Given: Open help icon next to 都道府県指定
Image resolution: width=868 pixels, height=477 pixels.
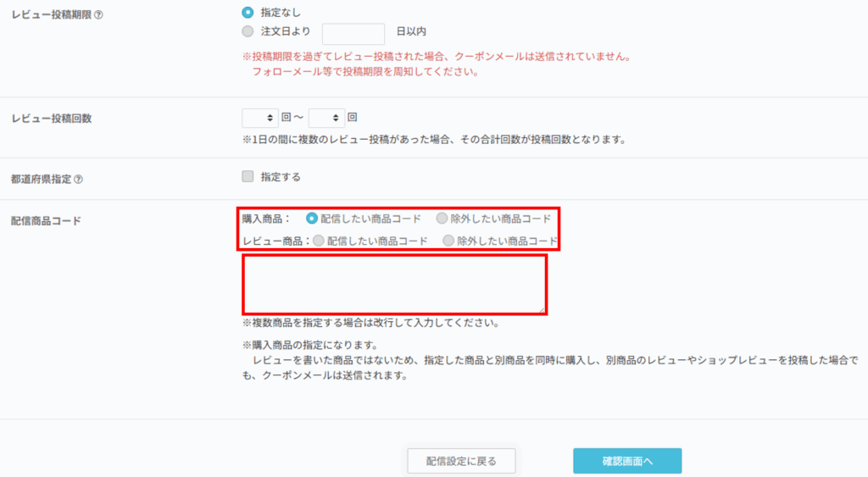Looking at the screenshot, I should [x=79, y=179].
